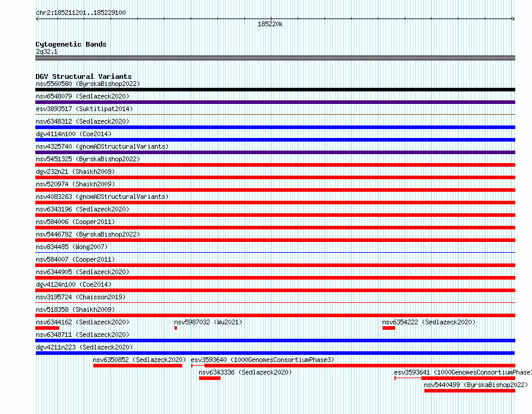Click the blue bar of dgv4211n223
This screenshot has width=532, height=414.
275,353
